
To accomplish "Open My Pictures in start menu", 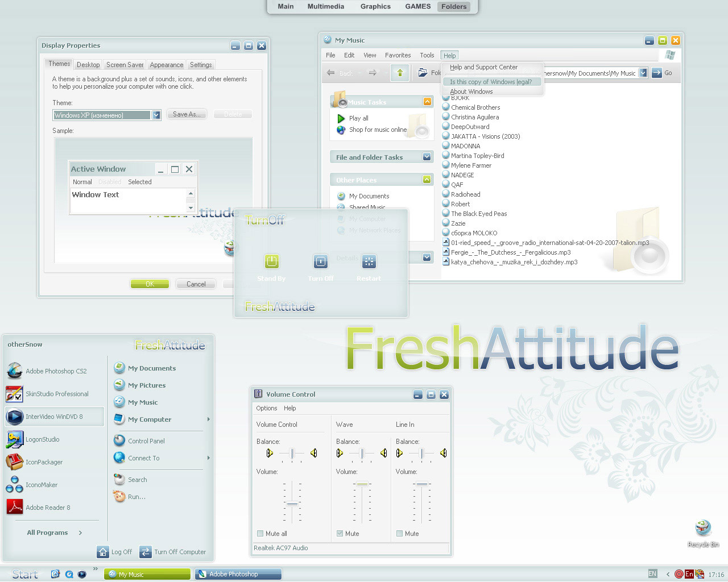I will pos(140,385).
